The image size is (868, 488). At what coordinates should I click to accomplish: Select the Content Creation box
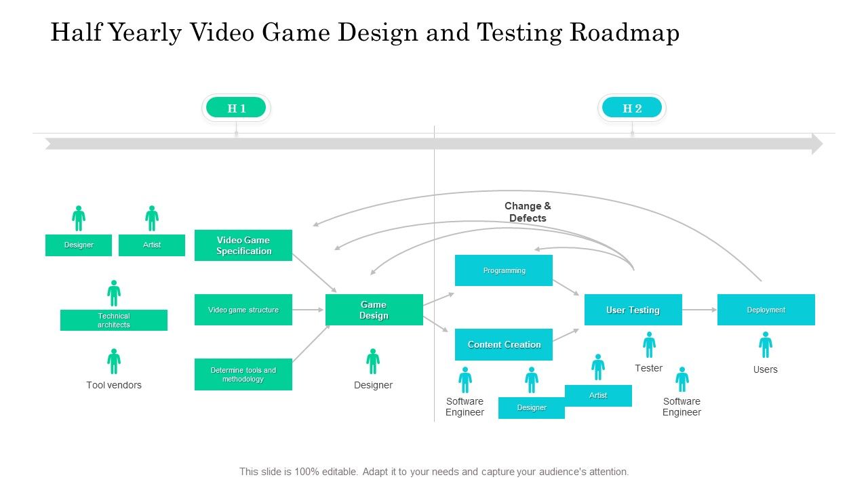tap(504, 344)
